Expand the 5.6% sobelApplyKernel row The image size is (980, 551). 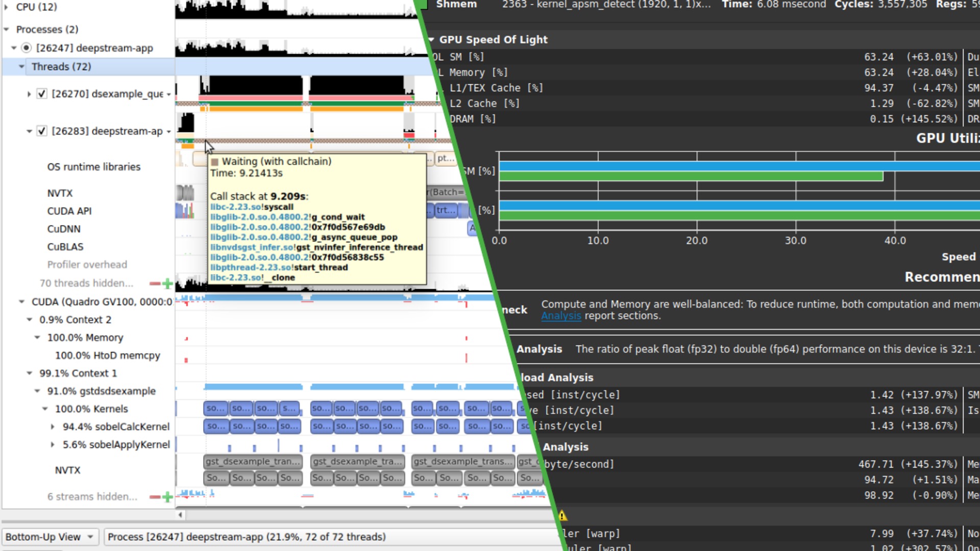(53, 445)
